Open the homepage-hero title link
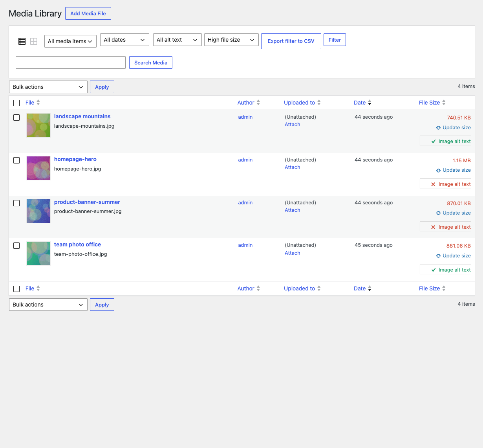Viewport: 483px width, 448px height. [x=75, y=159]
